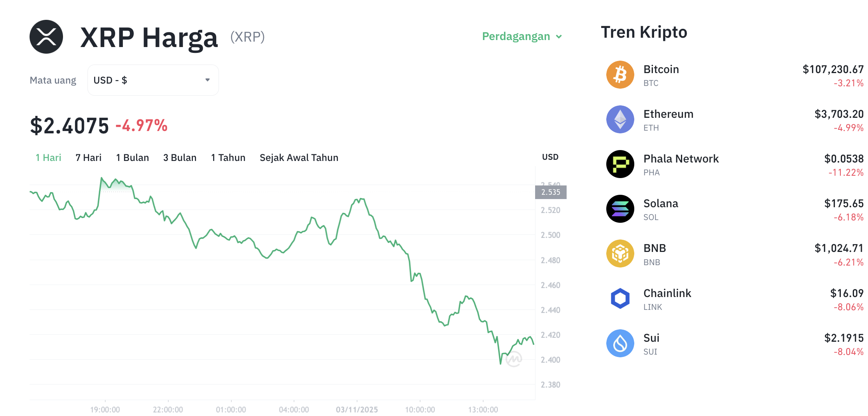
Task: Click the XRP coin logo
Action: (46, 36)
